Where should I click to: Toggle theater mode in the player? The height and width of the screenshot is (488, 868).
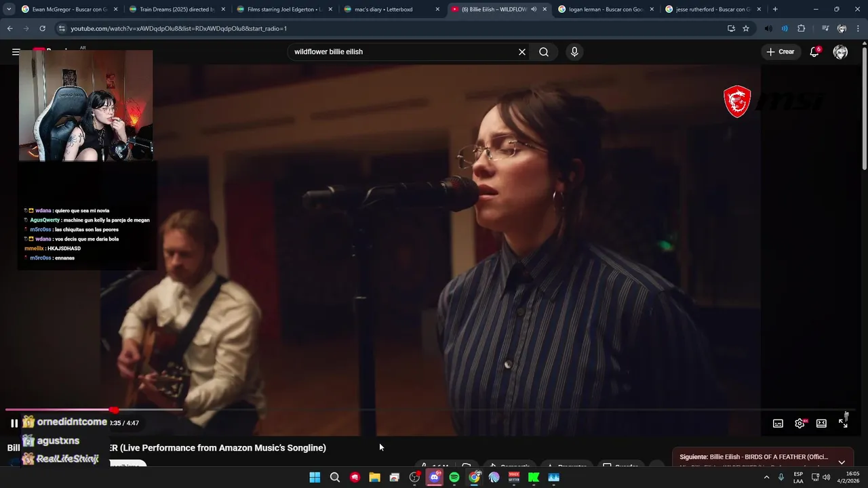coord(821,423)
